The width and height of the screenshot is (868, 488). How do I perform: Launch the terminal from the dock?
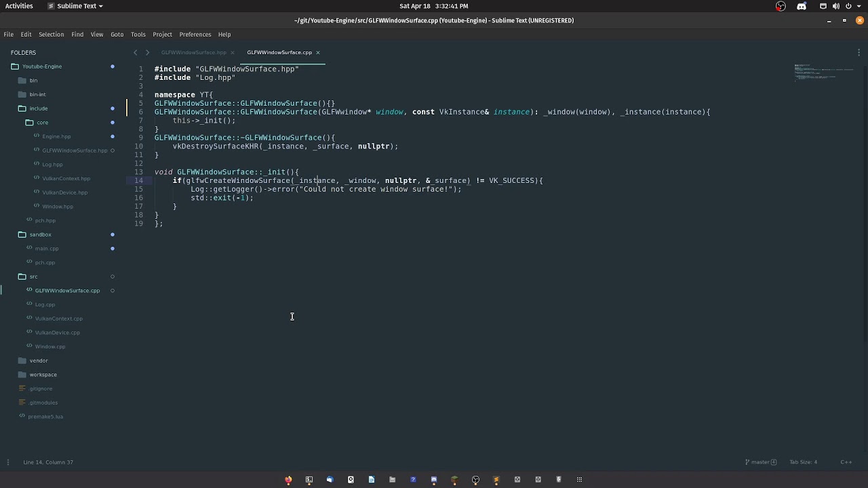[x=309, y=480]
